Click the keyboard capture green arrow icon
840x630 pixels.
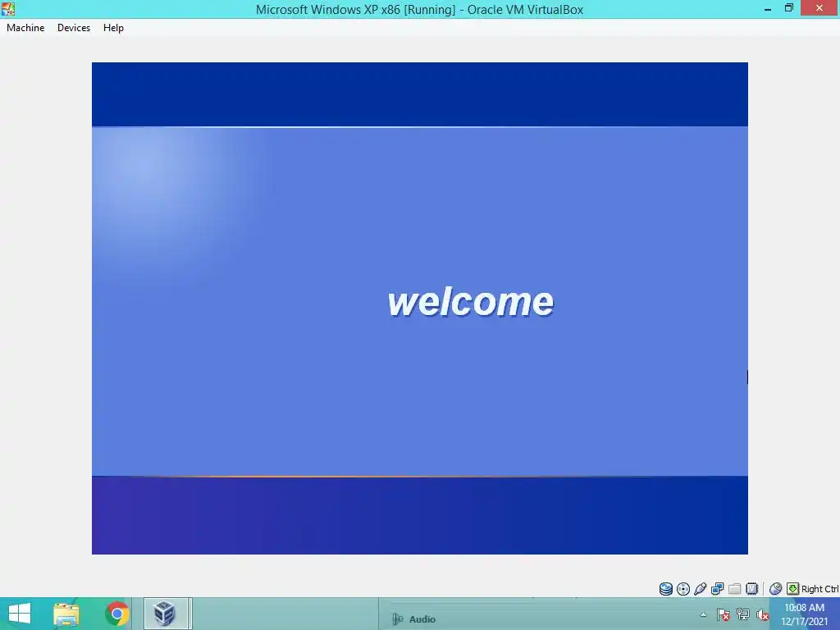click(x=793, y=589)
